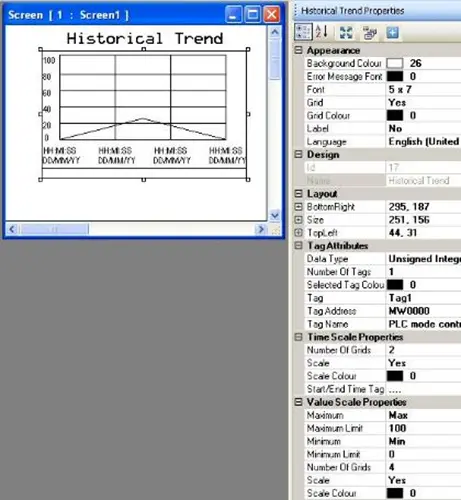The height and width of the screenshot is (500, 461).
Task: Select the Font value 5 x 7
Action: pos(400,89)
